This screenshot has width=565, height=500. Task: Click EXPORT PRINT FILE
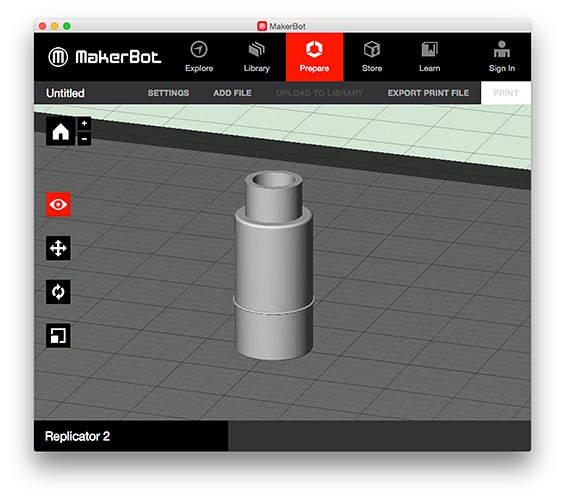click(428, 93)
